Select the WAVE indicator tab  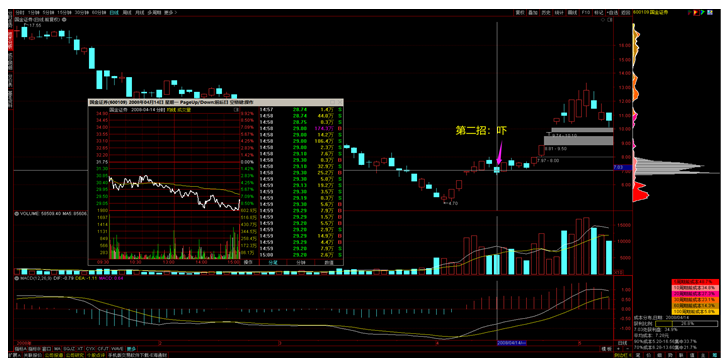click(x=117, y=349)
